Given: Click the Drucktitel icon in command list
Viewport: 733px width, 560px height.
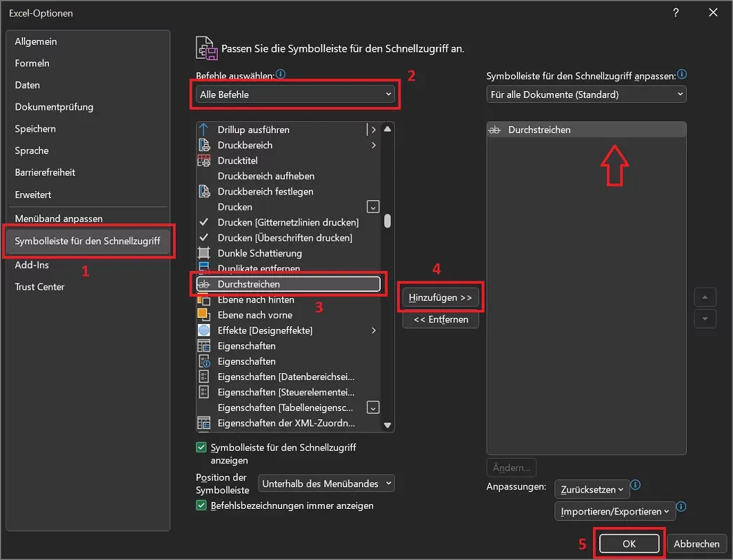Looking at the screenshot, I should coord(204,161).
